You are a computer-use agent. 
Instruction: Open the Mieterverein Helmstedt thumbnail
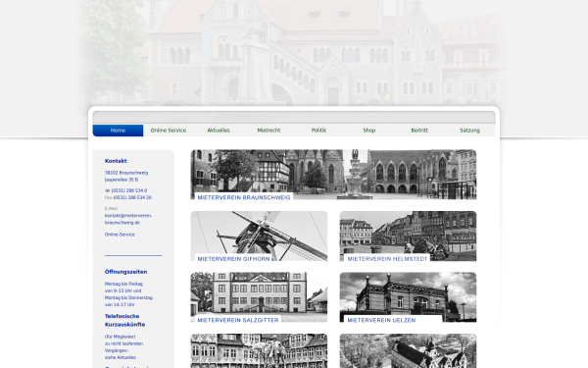[x=408, y=236]
